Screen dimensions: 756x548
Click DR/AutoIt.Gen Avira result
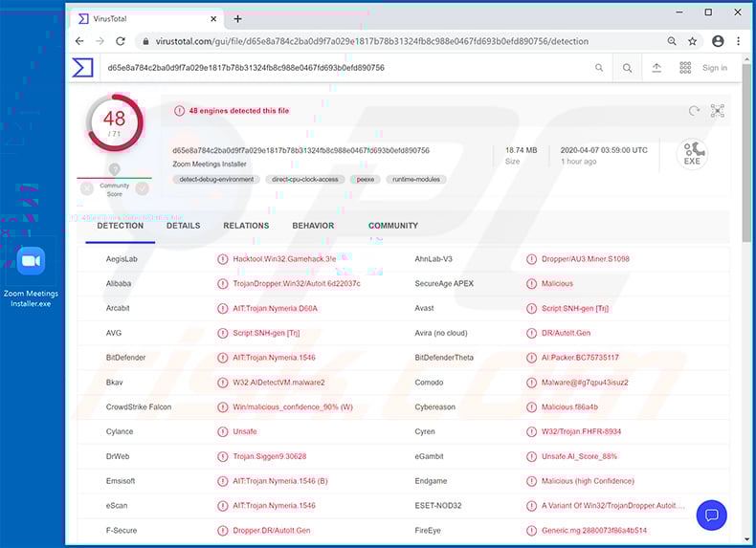[x=566, y=333]
